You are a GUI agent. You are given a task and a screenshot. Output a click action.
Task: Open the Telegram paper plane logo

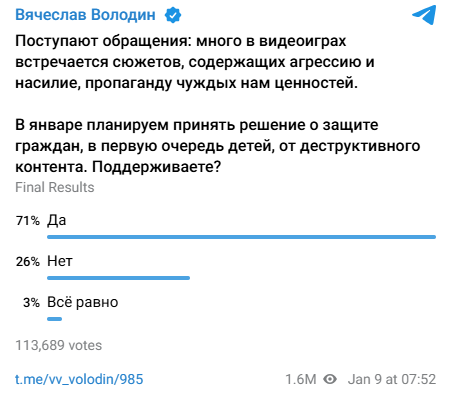[424, 15]
